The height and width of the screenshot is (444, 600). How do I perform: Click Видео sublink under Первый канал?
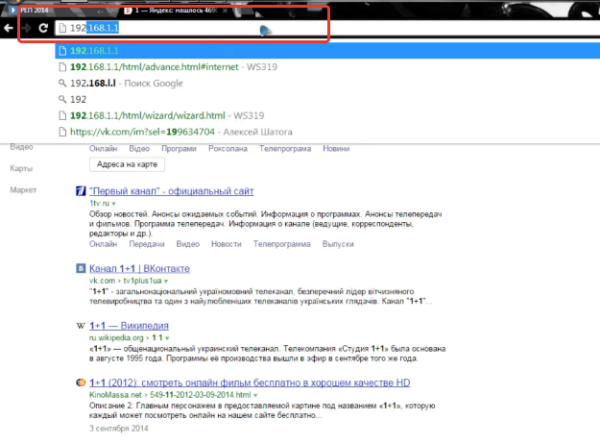tap(188, 244)
